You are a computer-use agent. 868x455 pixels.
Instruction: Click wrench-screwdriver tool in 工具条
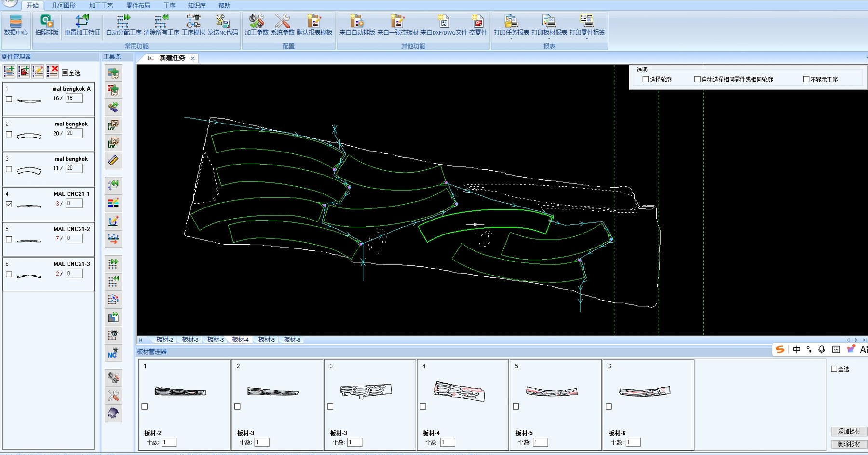tap(113, 396)
